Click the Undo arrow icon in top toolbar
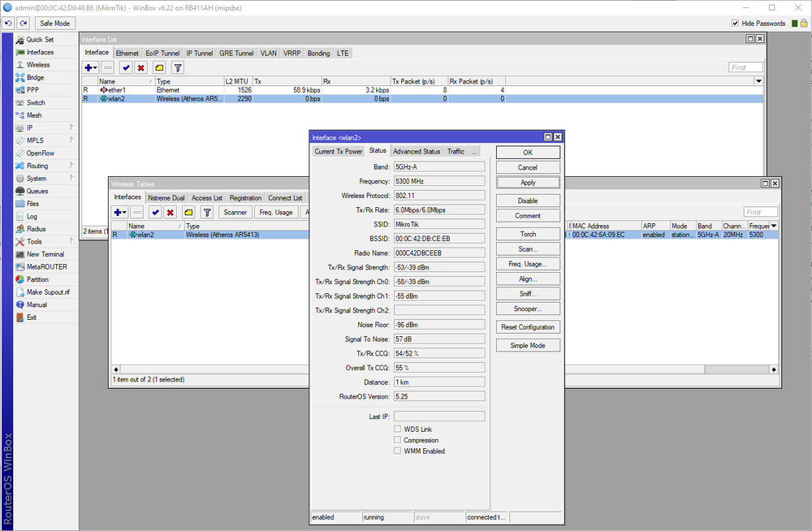 (8, 24)
